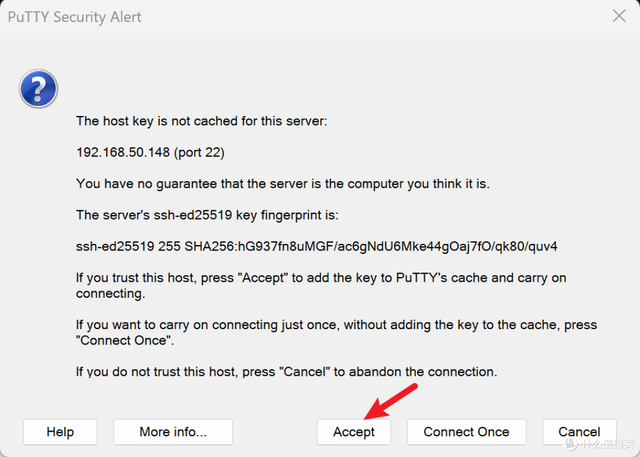Open the Help button
The image size is (640, 457).
tap(60, 432)
